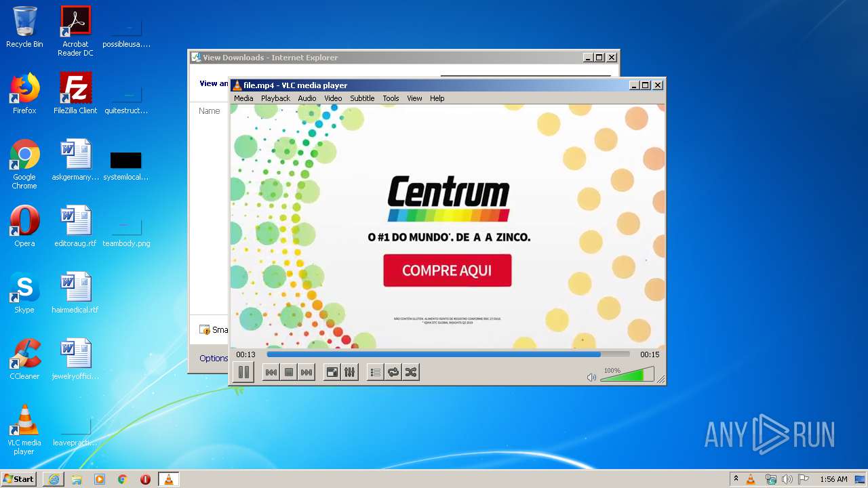Click elapsed time 00:13 label
This screenshot has width=868, height=488.
(x=245, y=354)
